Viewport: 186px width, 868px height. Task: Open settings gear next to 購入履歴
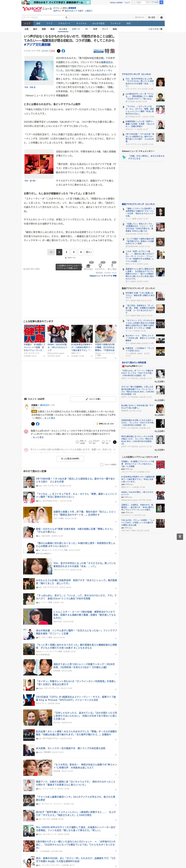[x=161, y=18]
